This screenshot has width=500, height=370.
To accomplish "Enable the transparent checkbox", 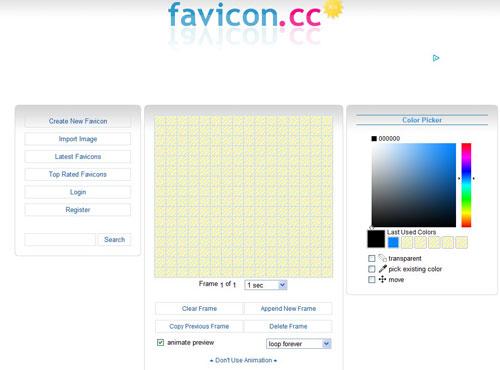I will click(372, 258).
